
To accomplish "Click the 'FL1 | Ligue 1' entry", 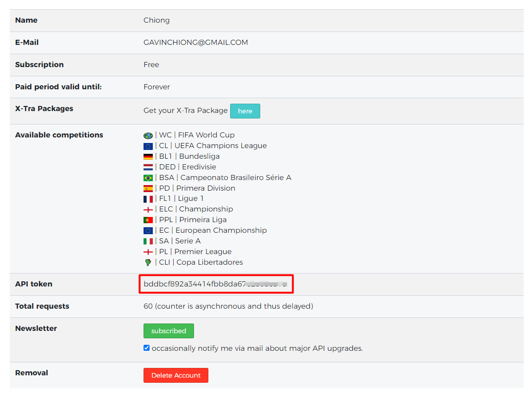I will [181, 199].
